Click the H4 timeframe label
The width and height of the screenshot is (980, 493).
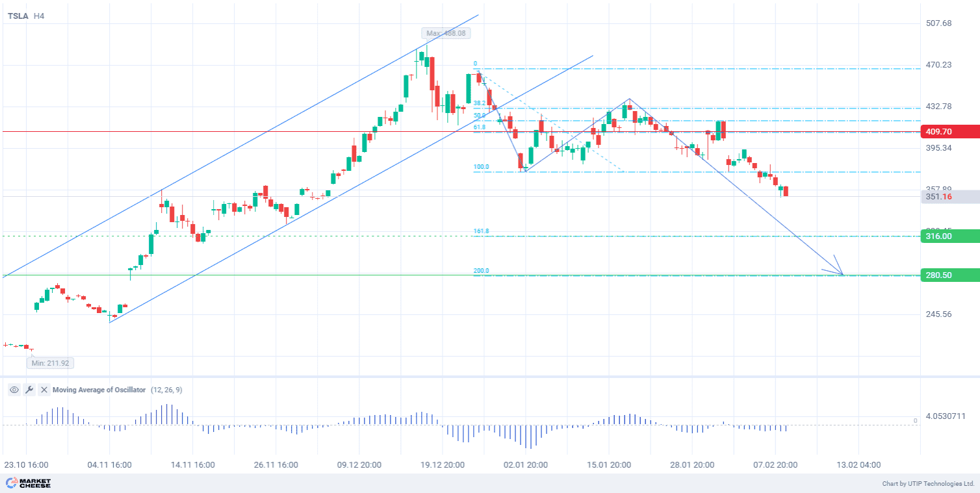click(39, 16)
